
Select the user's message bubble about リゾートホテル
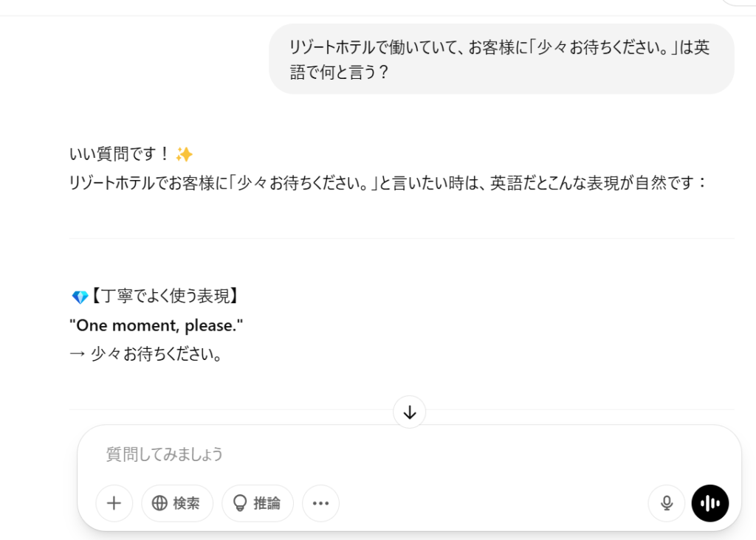point(501,59)
